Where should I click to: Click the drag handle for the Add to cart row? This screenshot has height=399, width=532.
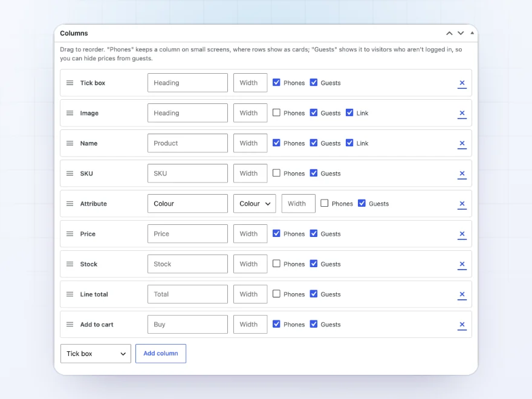pyautogui.click(x=70, y=325)
